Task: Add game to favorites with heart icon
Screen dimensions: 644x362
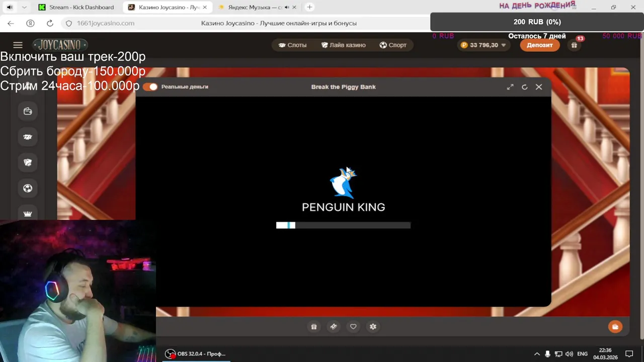Action: pos(353,327)
